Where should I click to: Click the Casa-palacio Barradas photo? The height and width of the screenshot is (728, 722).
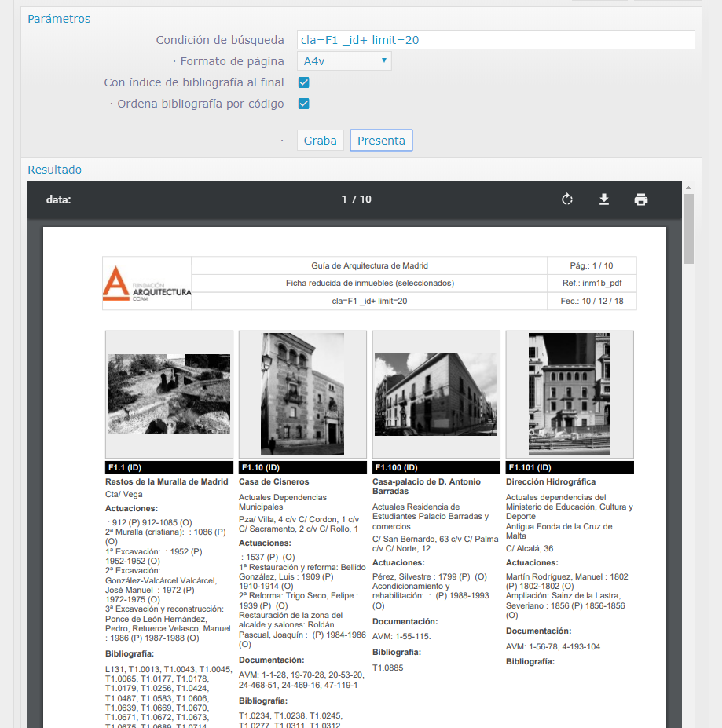pyautogui.click(x=436, y=394)
